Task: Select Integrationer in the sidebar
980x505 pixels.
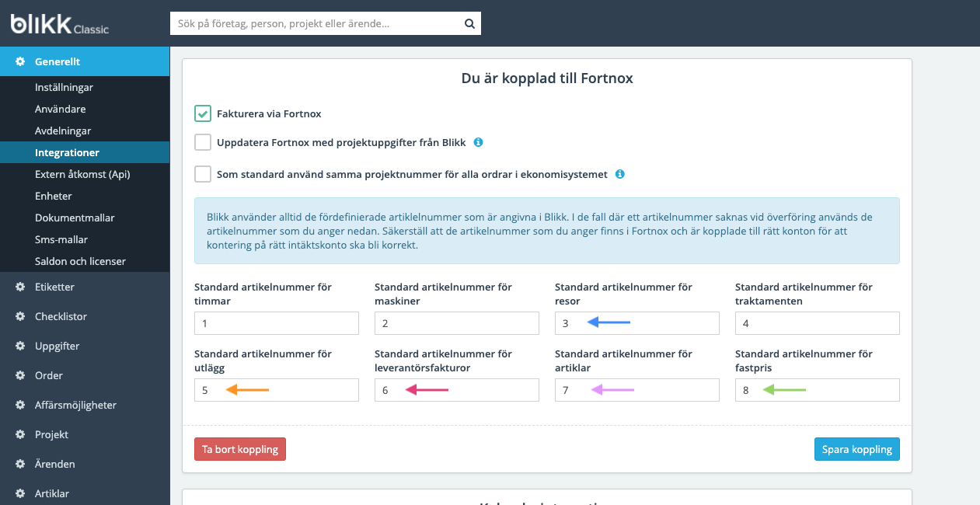Action: click(x=85, y=153)
